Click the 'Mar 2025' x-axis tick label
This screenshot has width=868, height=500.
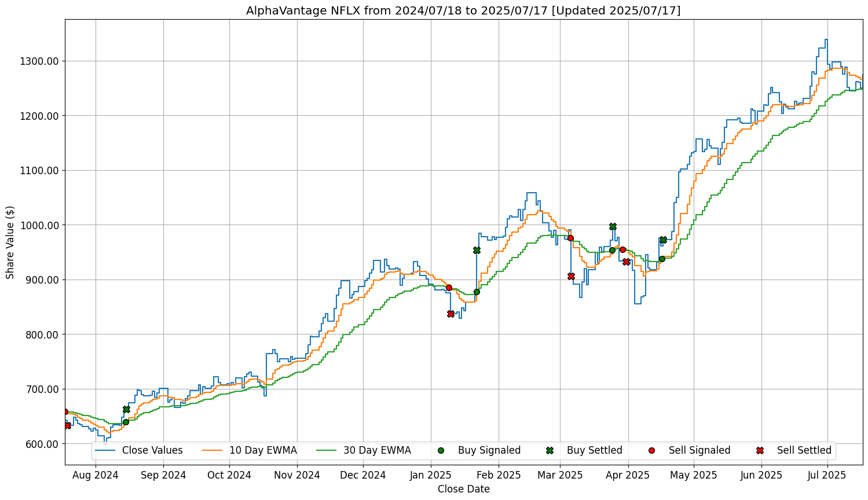point(560,475)
